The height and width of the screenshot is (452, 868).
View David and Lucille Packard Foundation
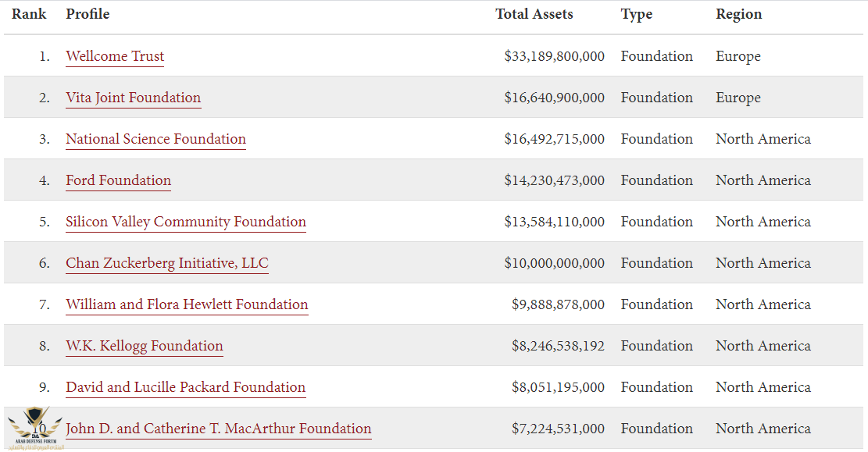[x=185, y=387]
